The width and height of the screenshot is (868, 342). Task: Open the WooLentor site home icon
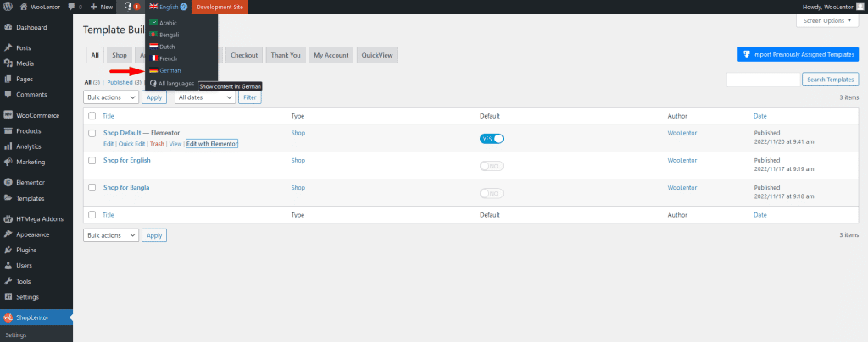pos(24,7)
